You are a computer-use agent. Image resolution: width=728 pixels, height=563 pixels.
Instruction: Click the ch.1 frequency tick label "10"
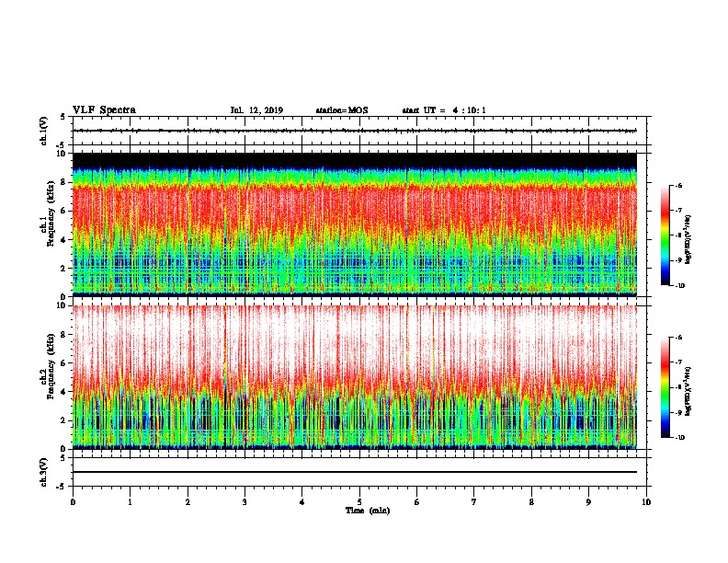61,154
